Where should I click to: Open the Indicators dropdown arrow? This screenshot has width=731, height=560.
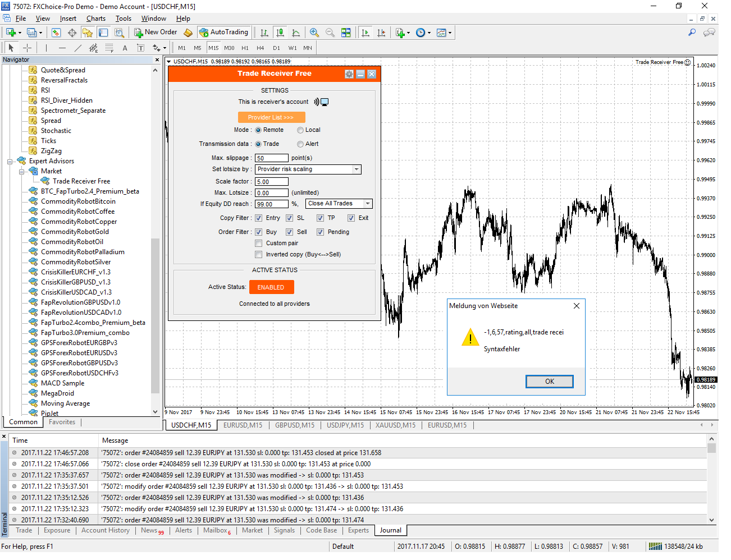click(408, 33)
